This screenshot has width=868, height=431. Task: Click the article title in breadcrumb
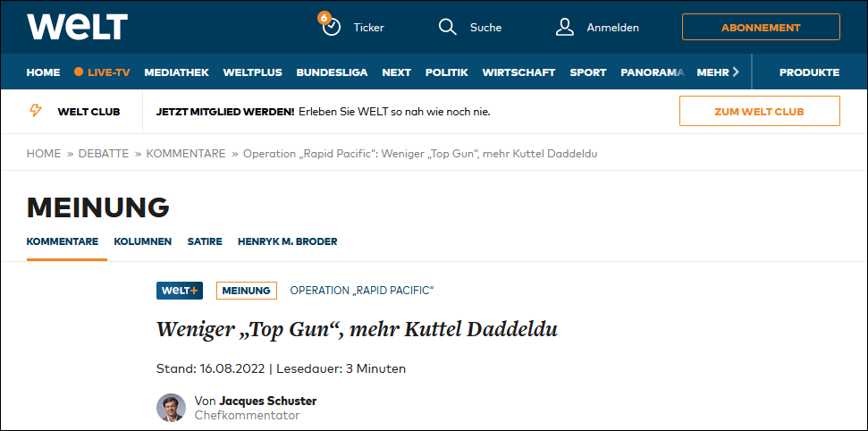coord(420,154)
